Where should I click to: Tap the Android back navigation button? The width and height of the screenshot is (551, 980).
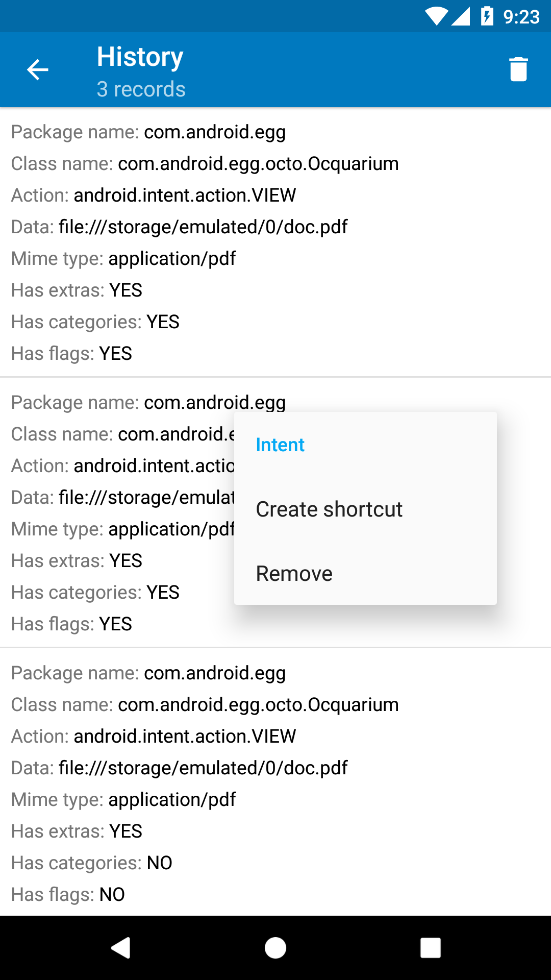(x=121, y=948)
